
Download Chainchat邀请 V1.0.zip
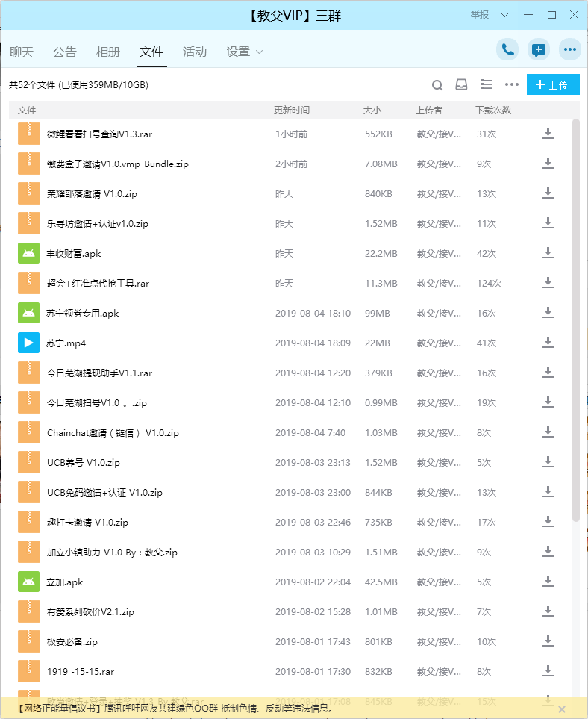(548, 432)
